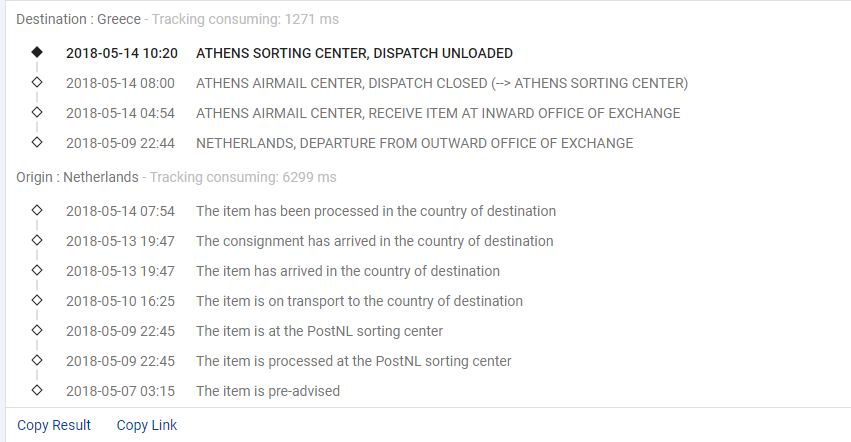
Task: Select the 'ATHENS SORTING CENTER, DISPATCH UNLOADED' entry
Action: 354,53
